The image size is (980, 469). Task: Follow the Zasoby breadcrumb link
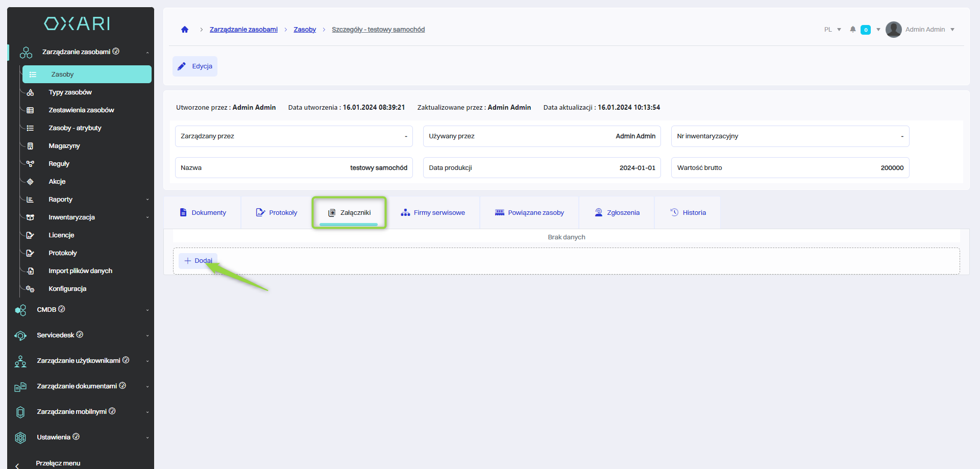[x=305, y=30]
